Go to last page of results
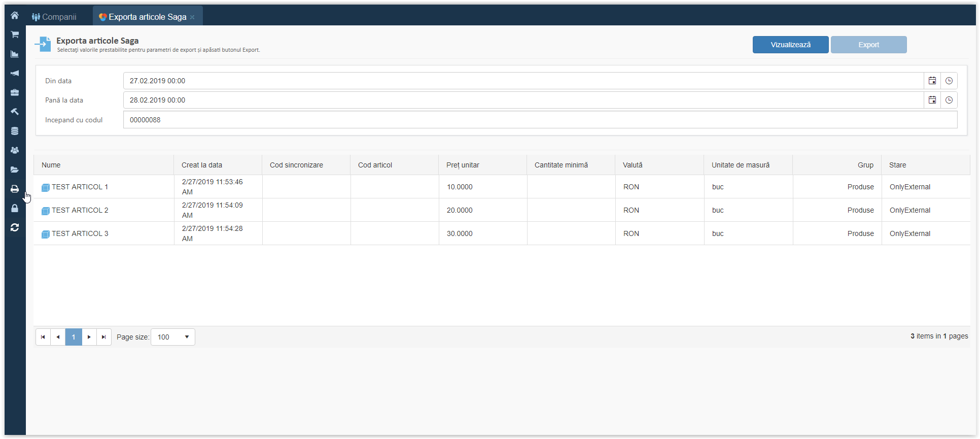The height and width of the screenshot is (439, 980). [x=104, y=337]
